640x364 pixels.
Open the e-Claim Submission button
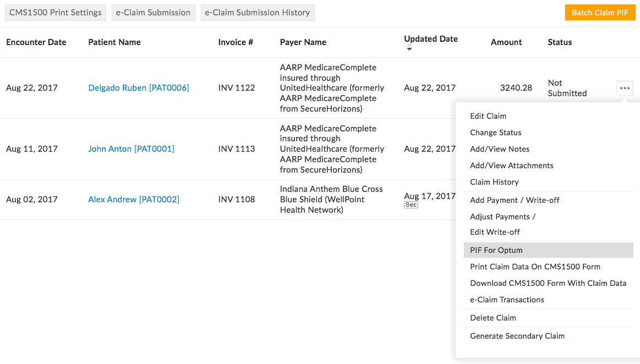(153, 13)
